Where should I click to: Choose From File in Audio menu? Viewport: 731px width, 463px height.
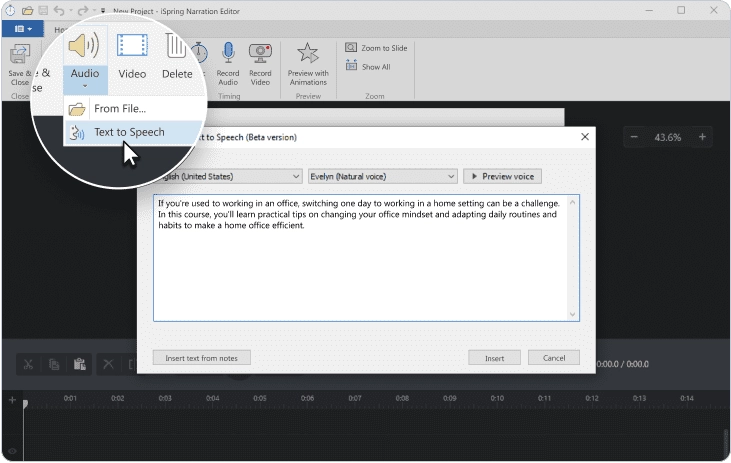pos(119,108)
